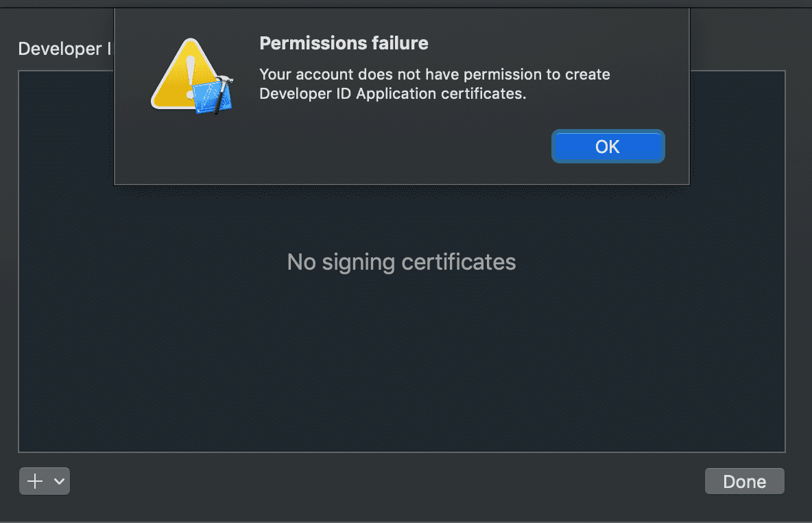Click the empty certificate list below the placeholder

401,371
